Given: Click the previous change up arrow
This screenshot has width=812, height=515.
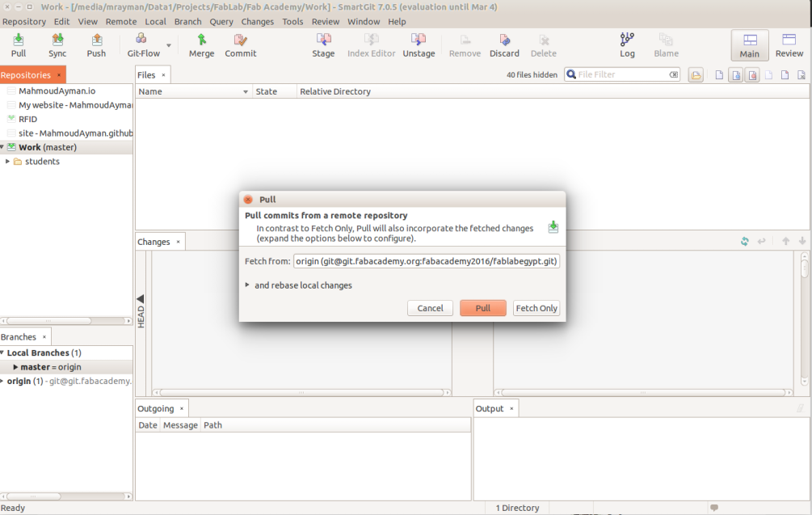Looking at the screenshot, I should 785,242.
